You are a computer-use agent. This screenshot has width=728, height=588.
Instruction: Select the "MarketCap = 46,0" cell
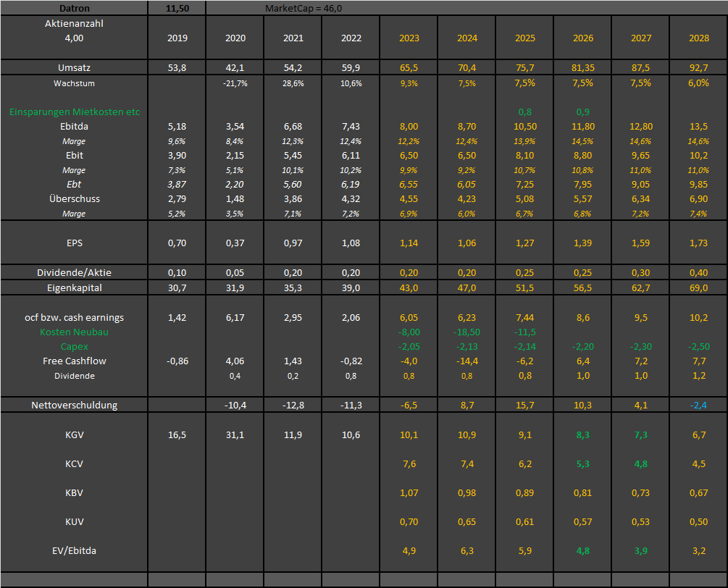(x=304, y=9)
